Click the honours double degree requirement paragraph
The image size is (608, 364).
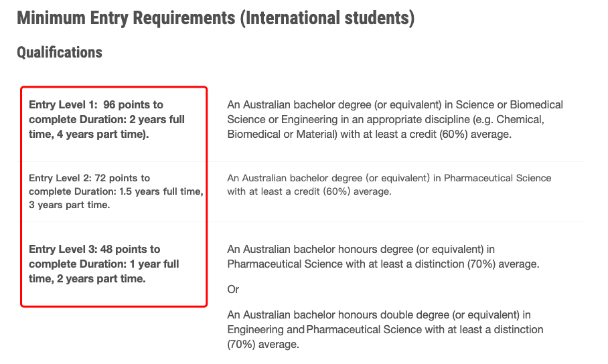coord(385,329)
